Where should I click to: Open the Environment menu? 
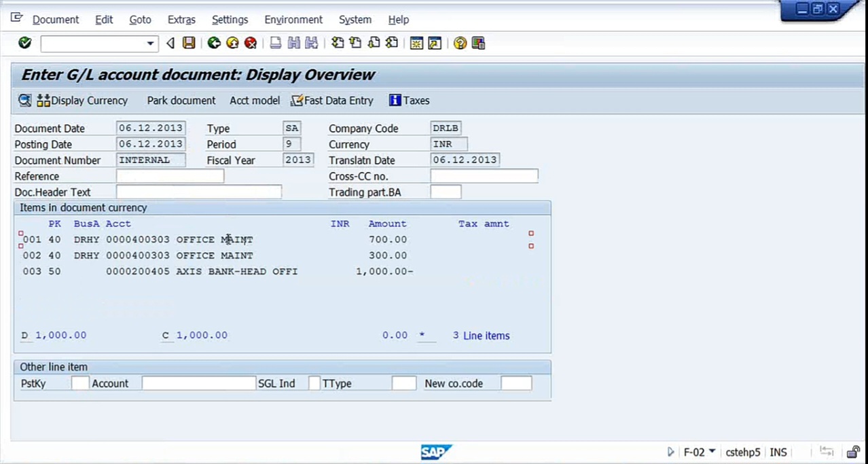point(294,20)
